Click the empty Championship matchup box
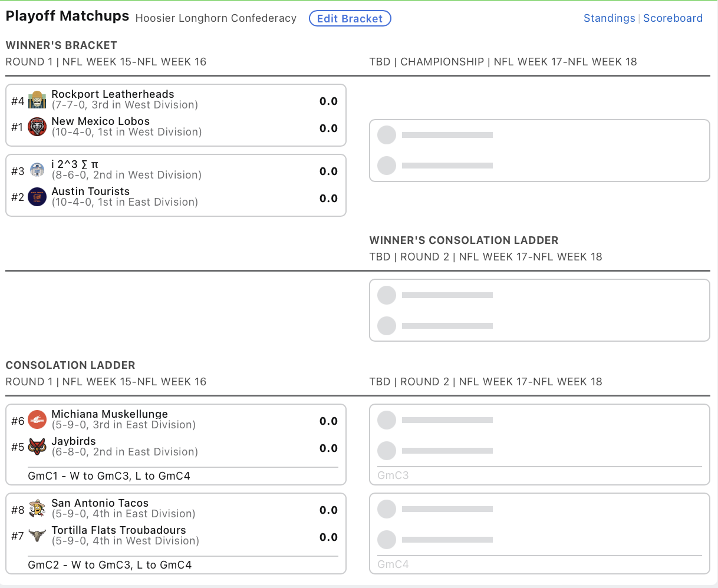Viewport: 718px width, 588px height. click(539, 151)
